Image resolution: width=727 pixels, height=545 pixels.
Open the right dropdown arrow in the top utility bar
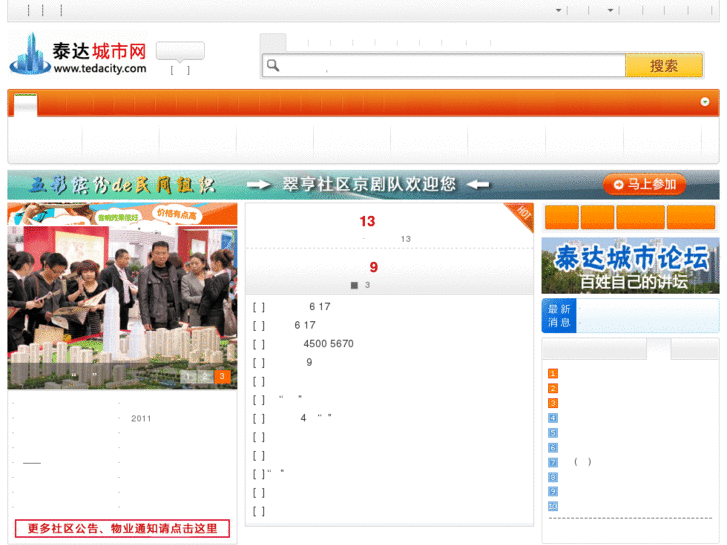point(611,10)
